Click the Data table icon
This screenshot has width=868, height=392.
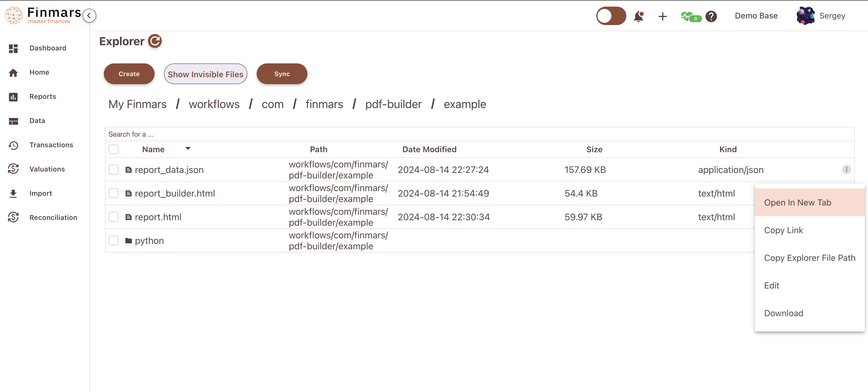coord(13,121)
